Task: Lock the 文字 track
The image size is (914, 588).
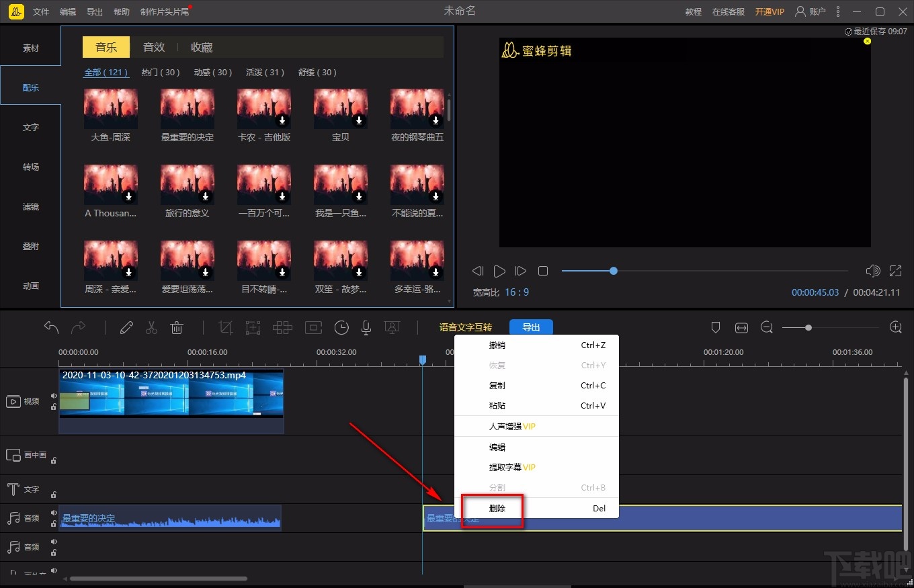Action: (x=54, y=495)
